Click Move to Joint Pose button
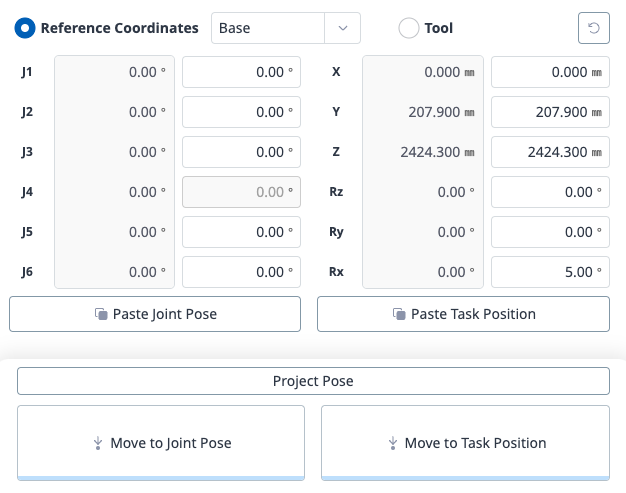 click(x=161, y=443)
